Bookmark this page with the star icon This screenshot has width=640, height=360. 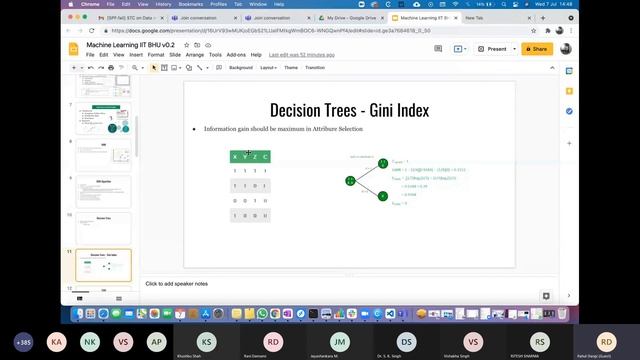click(x=533, y=31)
